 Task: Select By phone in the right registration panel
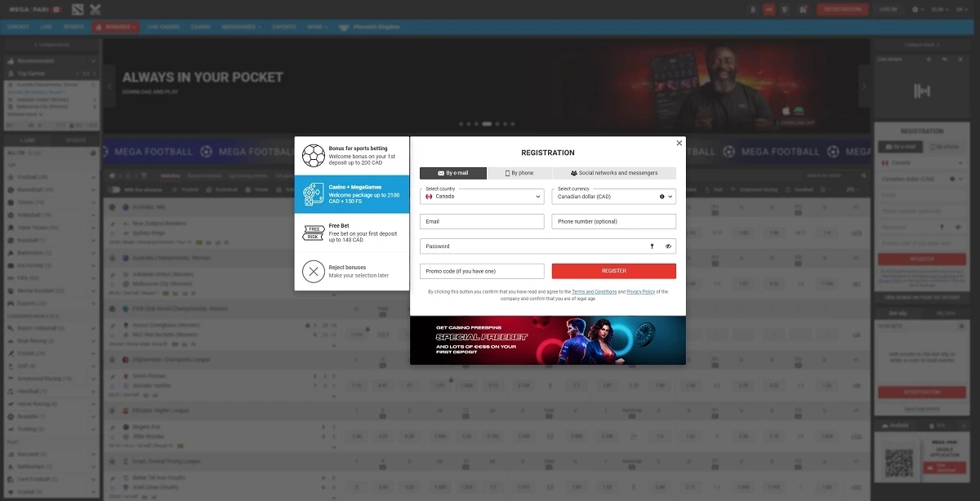[944, 146]
